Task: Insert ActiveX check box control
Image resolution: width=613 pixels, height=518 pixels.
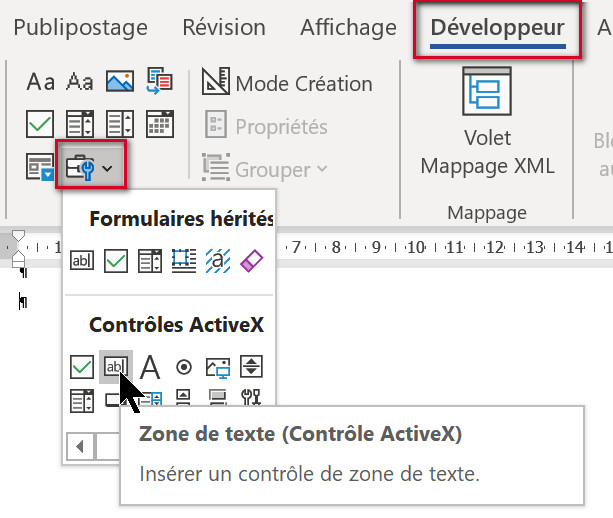Action: (x=83, y=367)
